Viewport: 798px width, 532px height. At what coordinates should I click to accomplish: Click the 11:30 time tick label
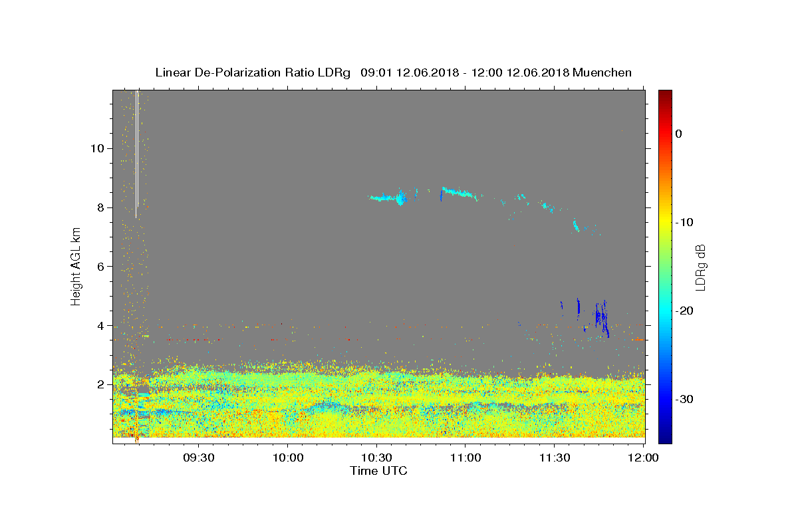(554, 458)
